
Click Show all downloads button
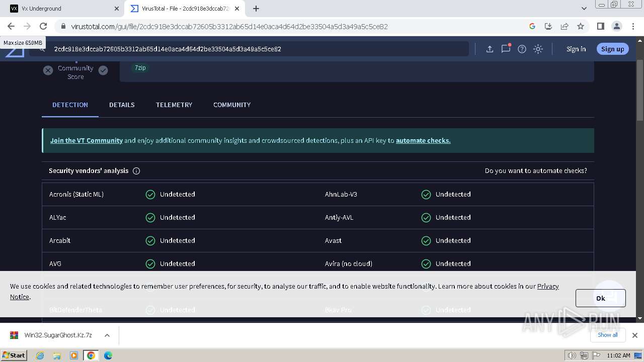(608, 335)
